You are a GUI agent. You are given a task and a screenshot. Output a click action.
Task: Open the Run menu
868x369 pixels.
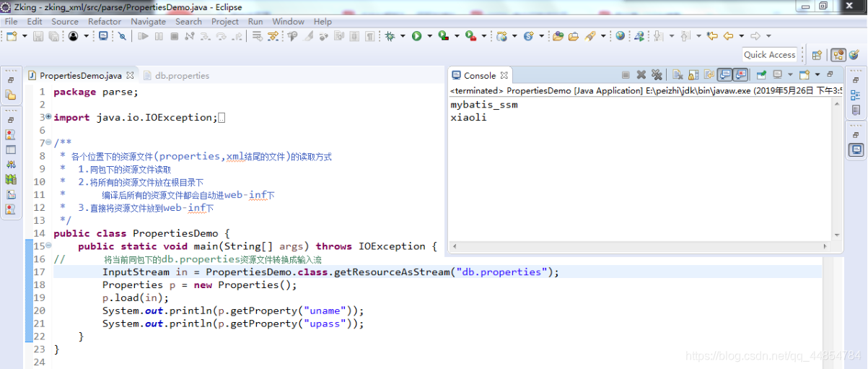pyautogui.click(x=255, y=22)
